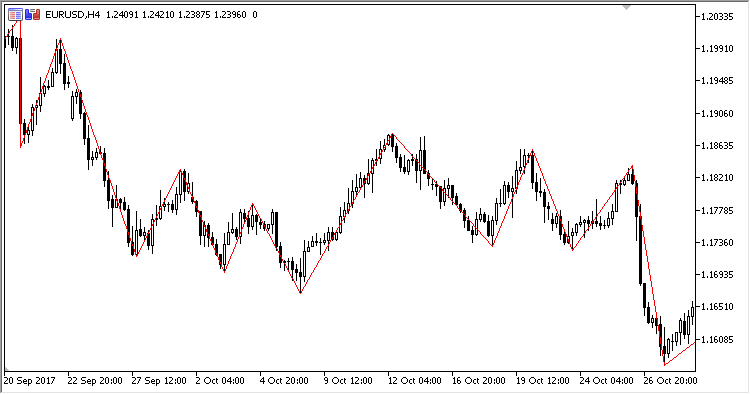Click the zigzag high on 12 Oct
750x394 pixels.
[x=392, y=134]
